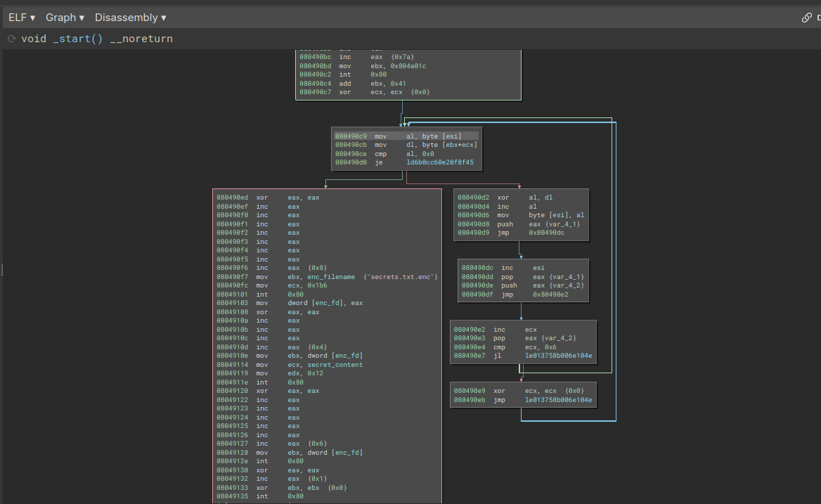Image resolution: width=821 pixels, height=504 pixels.
Task: Click the __noreturn attribute in header
Action: [x=141, y=39]
